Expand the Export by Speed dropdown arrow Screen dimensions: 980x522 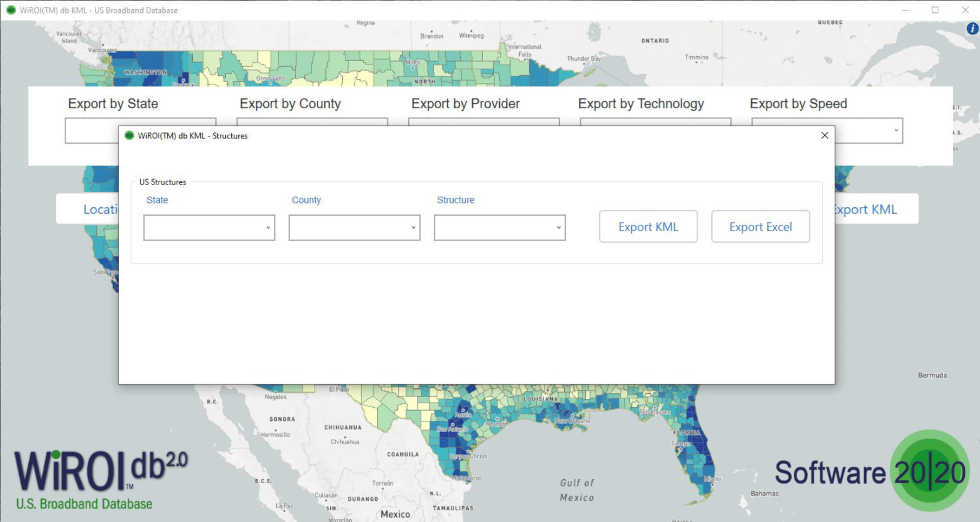tap(896, 130)
